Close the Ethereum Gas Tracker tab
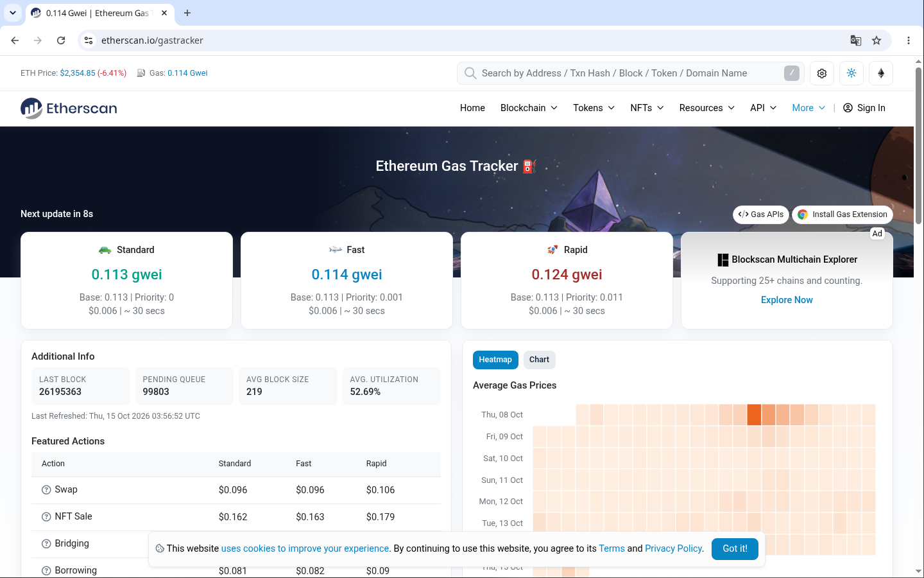This screenshot has height=578, width=924. 164,13
